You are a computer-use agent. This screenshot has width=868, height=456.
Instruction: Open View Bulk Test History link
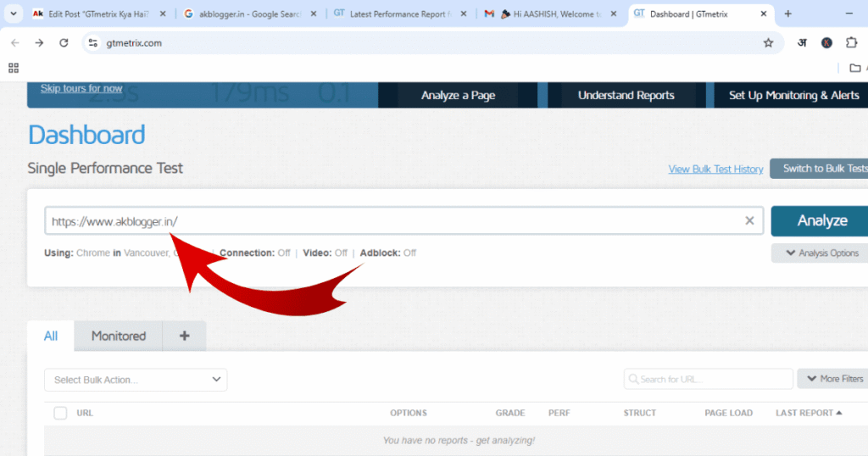point(715,169)
